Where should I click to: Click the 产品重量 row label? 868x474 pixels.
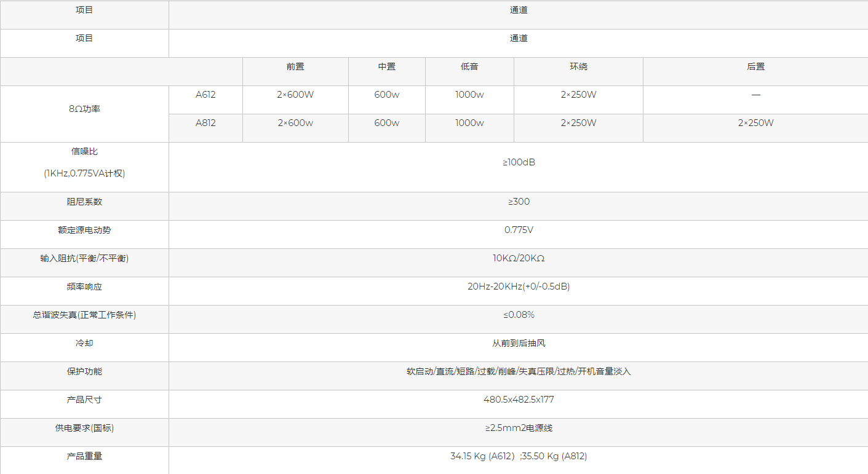pyautogui.click(x=84, y=456)
